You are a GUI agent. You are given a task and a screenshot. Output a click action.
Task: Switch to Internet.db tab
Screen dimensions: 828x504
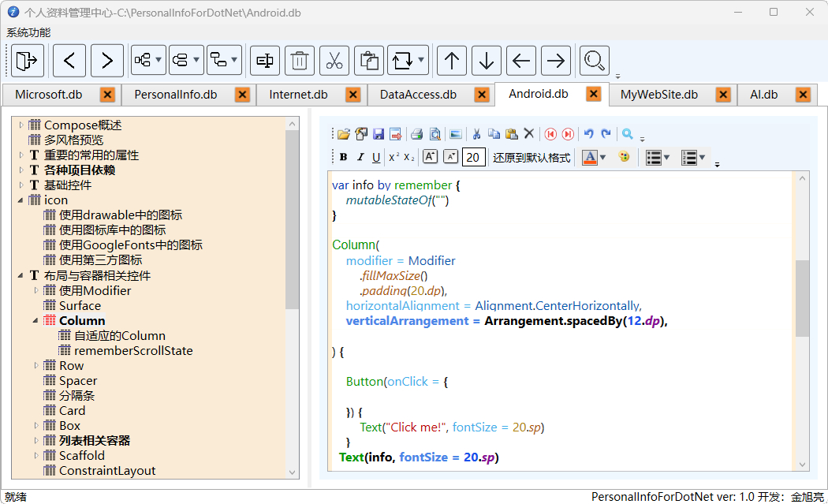click(x=298, y=95)
